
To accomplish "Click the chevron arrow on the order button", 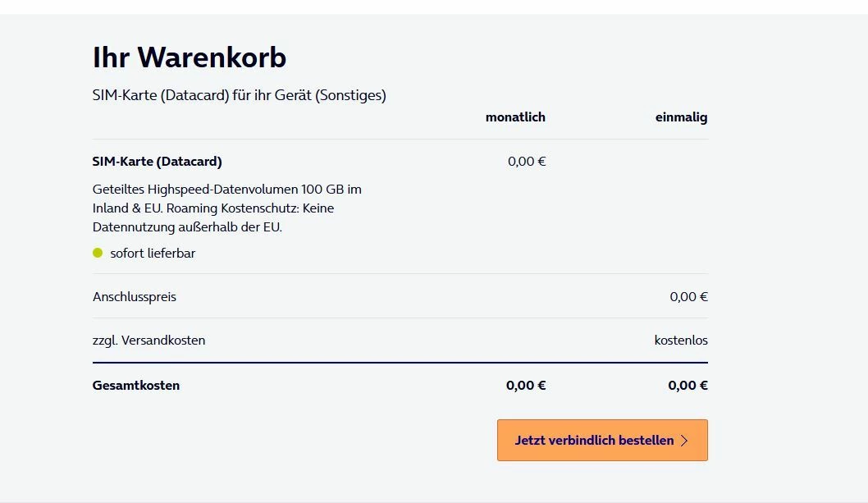I will (x=684, y=441).
